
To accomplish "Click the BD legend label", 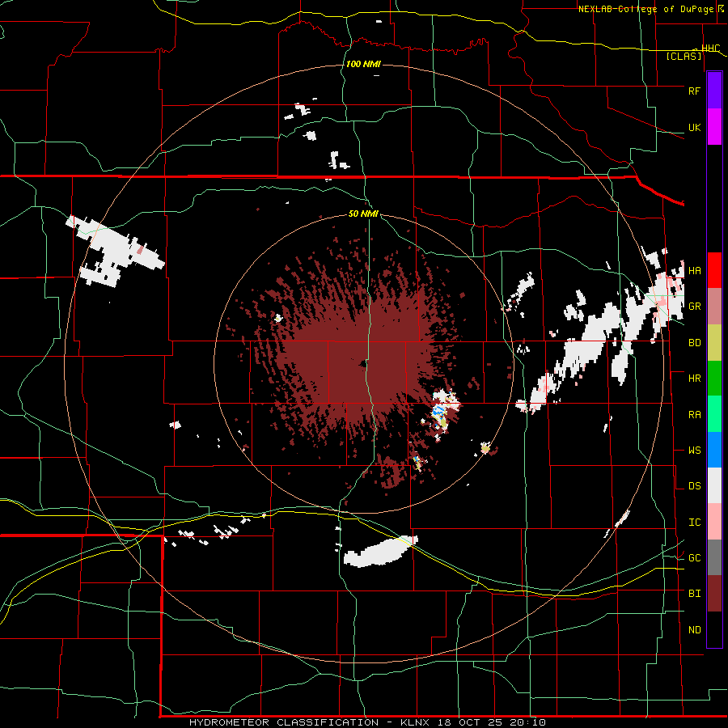I will pos(694,343).
